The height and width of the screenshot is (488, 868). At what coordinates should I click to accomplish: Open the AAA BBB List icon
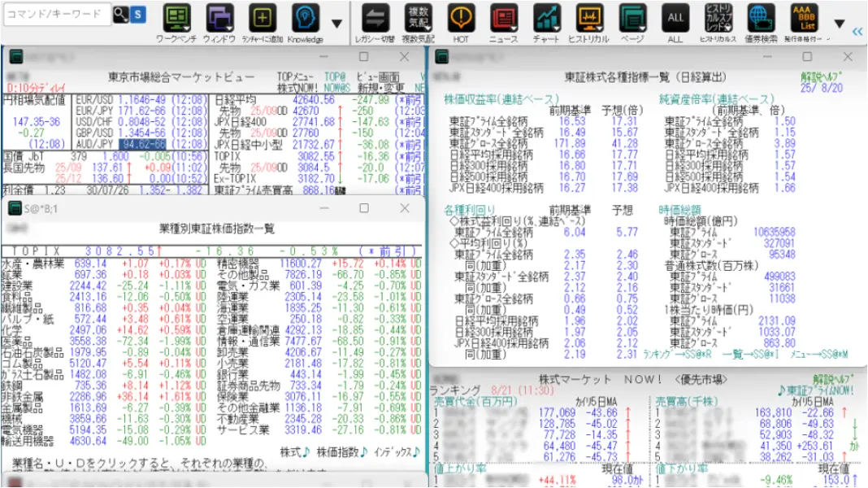click(804, 18)
